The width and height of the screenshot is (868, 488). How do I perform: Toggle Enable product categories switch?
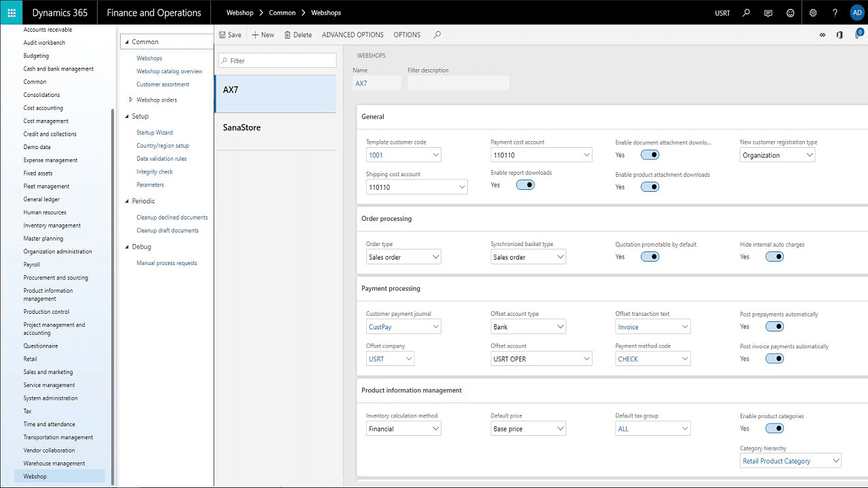point(774,428)
